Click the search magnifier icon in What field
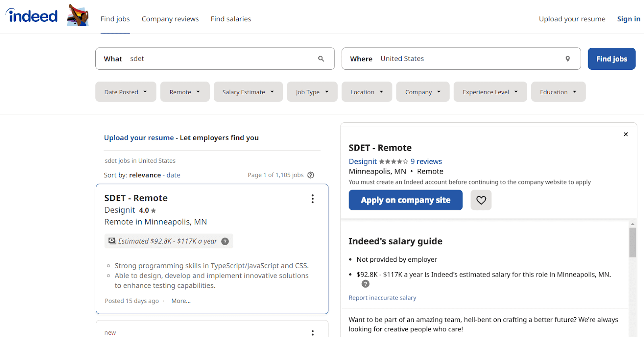Viewport: 644px width, 337px height. click(321, 59)
